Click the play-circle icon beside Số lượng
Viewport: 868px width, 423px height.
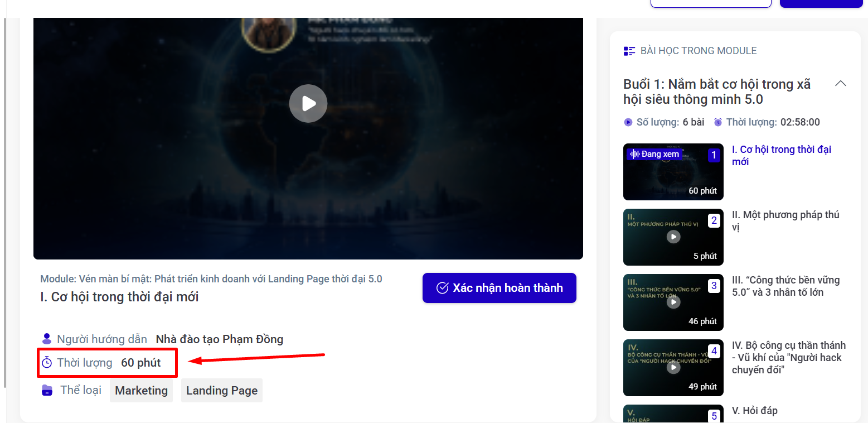(628, 122)
